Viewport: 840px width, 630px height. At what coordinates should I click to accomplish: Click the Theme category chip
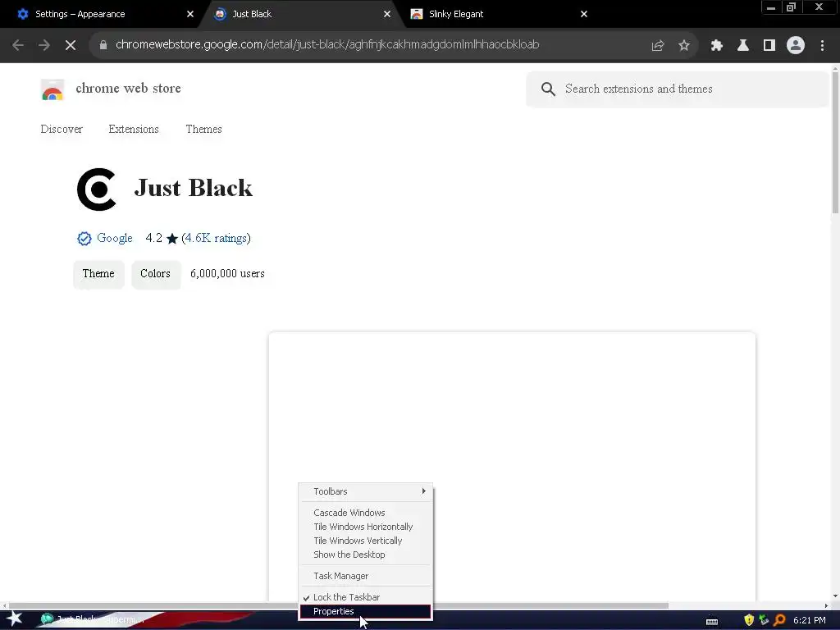pyautogui.click(x=98, y=274)
